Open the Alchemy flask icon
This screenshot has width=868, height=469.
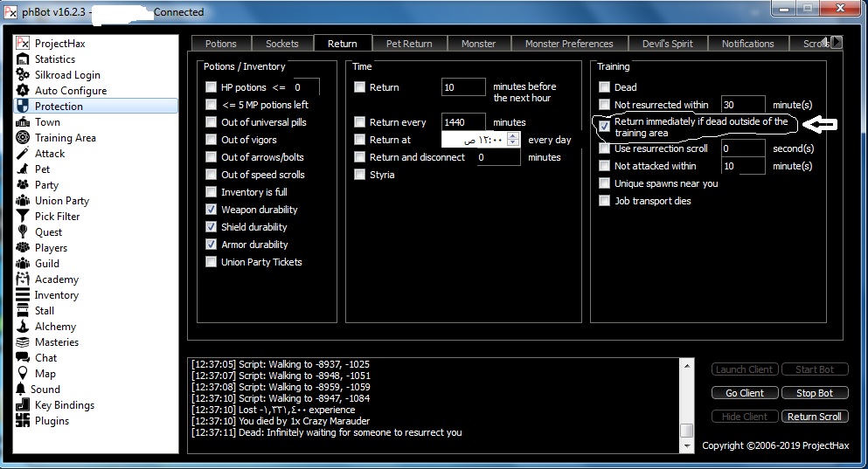(x=23, y=327)
